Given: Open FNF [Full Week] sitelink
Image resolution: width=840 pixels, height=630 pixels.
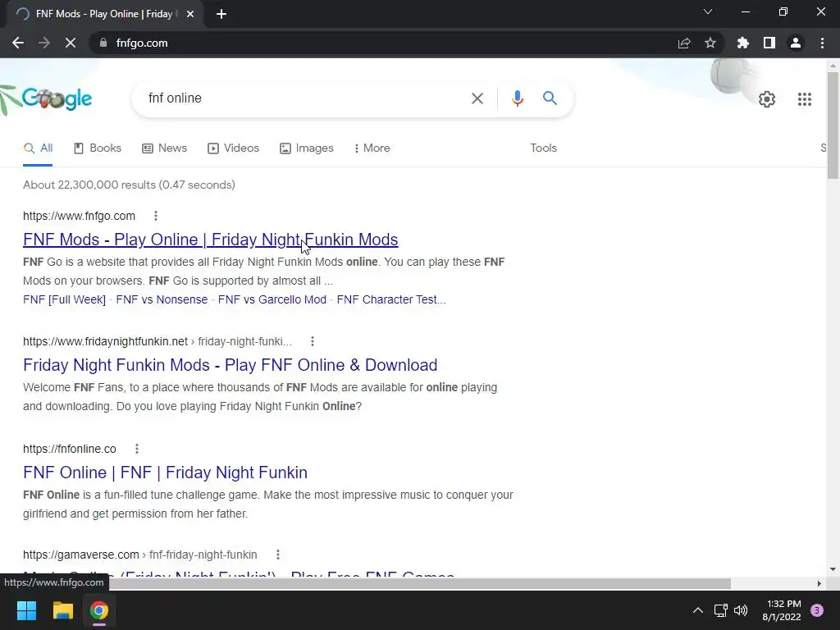Looking at the screenshot, I should [64, 299].
